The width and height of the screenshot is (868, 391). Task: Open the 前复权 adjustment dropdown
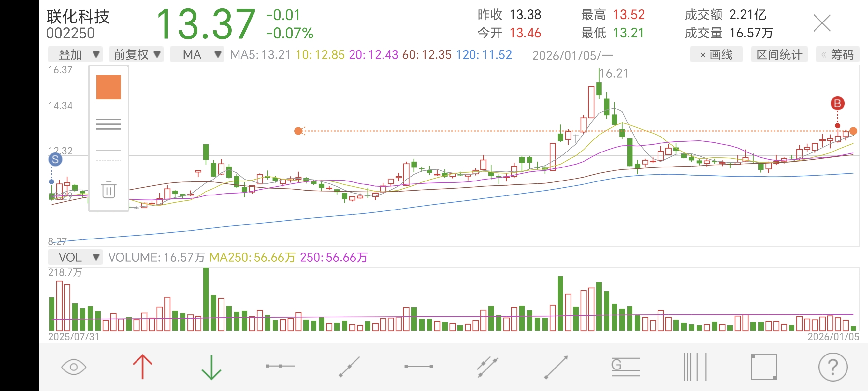pos(136,55)
